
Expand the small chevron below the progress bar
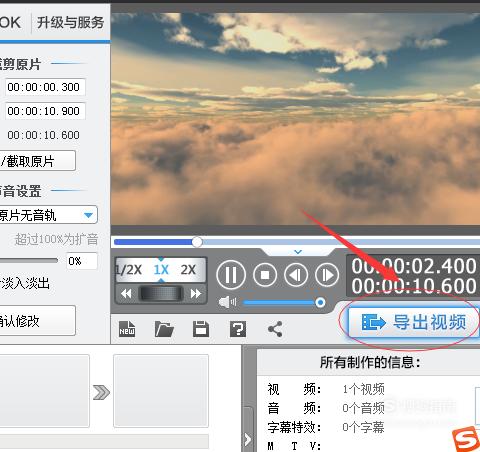(x=298, y=252)
